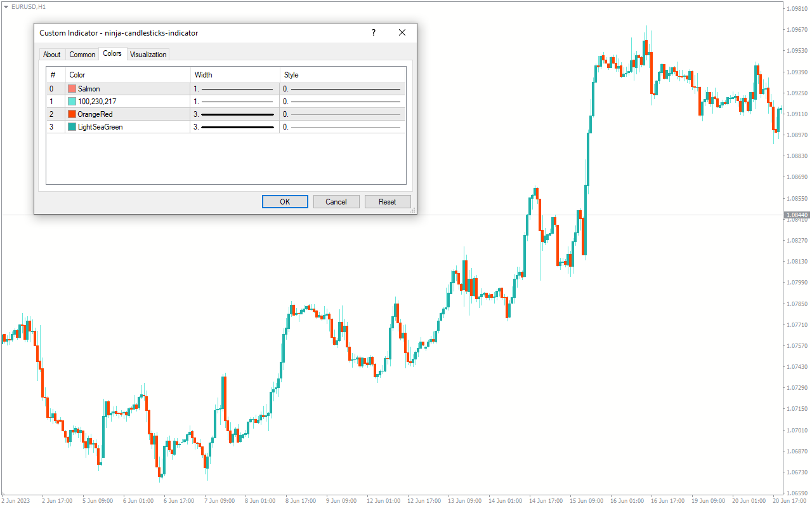Click the OrangeRed color swatch

click(72, 114)
